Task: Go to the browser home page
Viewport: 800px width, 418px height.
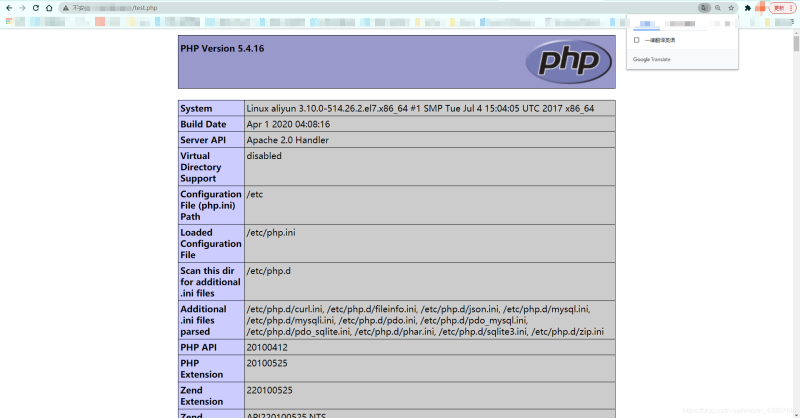Action: [49, 7]
